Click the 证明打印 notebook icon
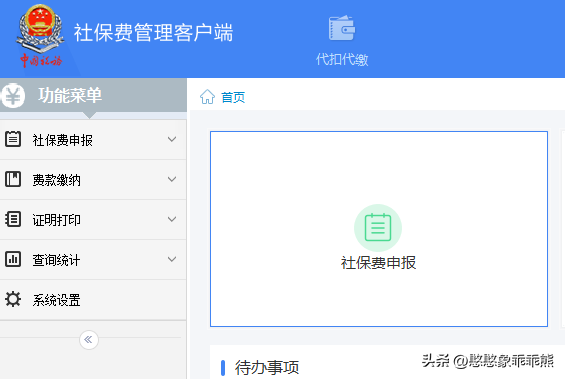The image size is (565, 379). pos(13,219)
